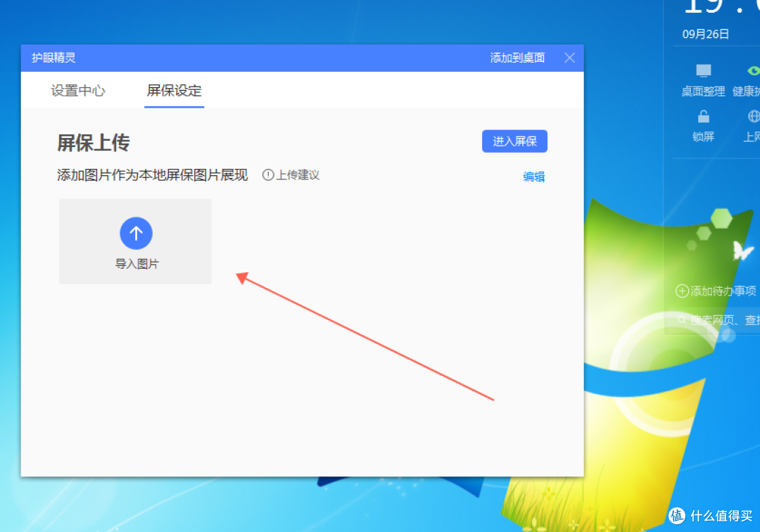Click 添加到桌面 in the title bar
The height and width of the screenshot is (532, 760).
pos(517,58)
